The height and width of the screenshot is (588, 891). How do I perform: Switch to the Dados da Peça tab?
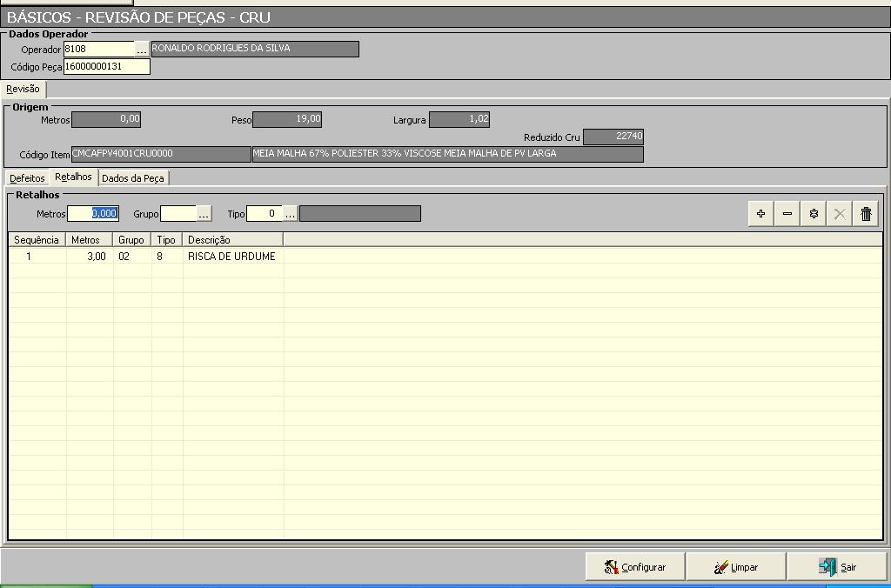pos(132,178)
